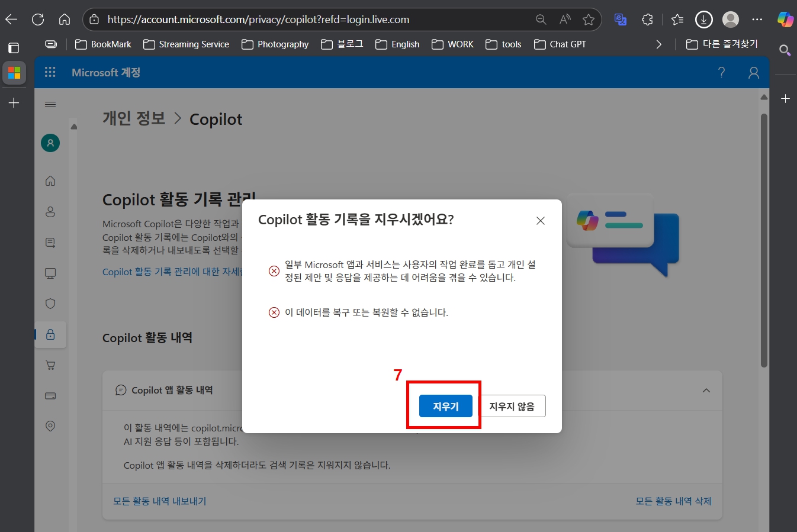
Task: Go to browser home page icon
Action: 65,20
